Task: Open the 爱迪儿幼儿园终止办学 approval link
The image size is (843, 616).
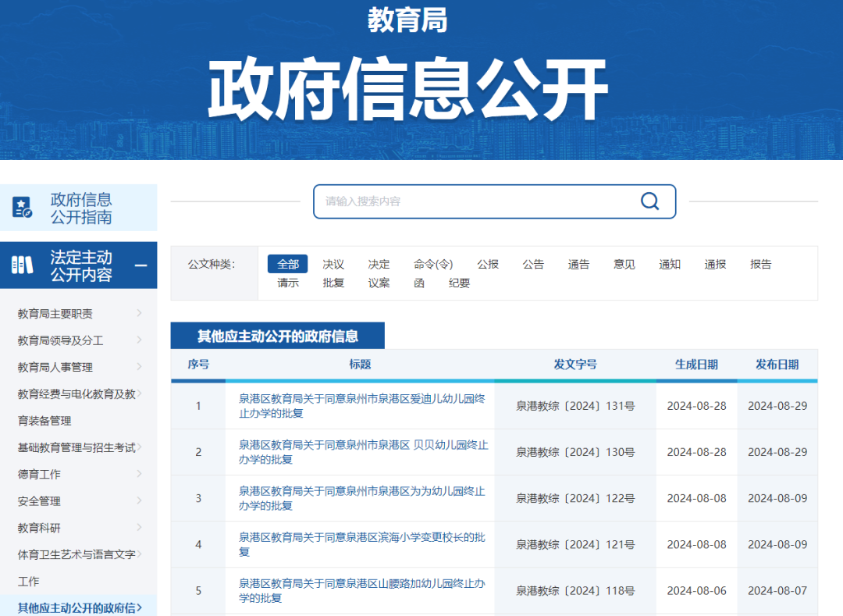Action: [x=362, y=406]
